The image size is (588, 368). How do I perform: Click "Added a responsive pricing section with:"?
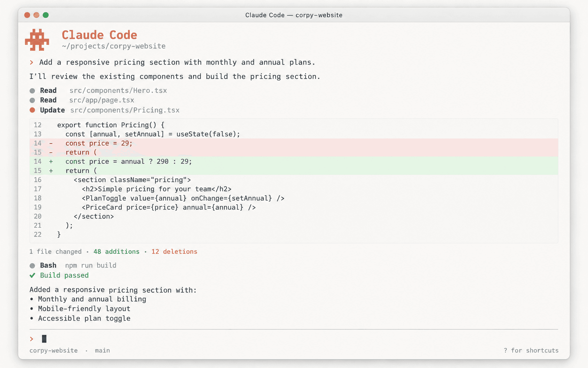coord(113,290)
